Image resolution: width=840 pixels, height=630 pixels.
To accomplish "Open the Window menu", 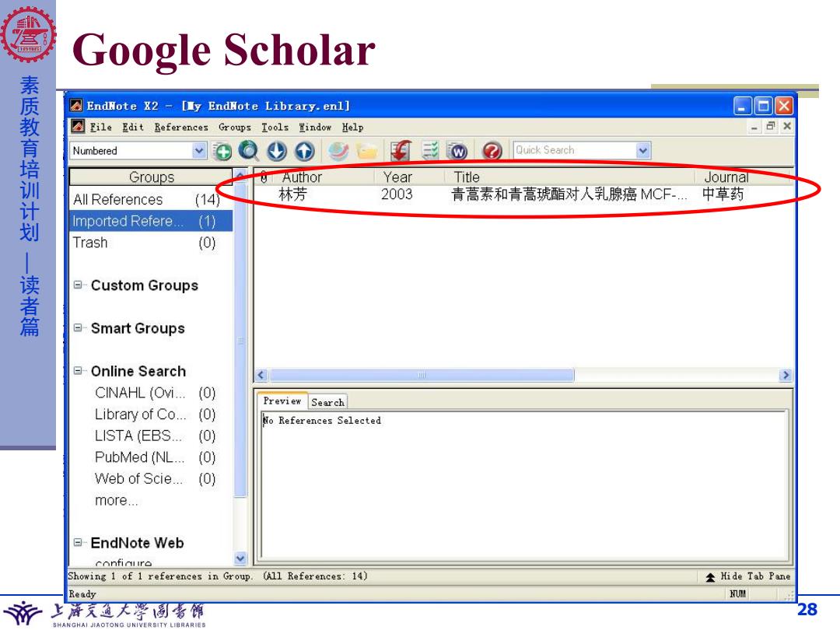I will point(315,127).
